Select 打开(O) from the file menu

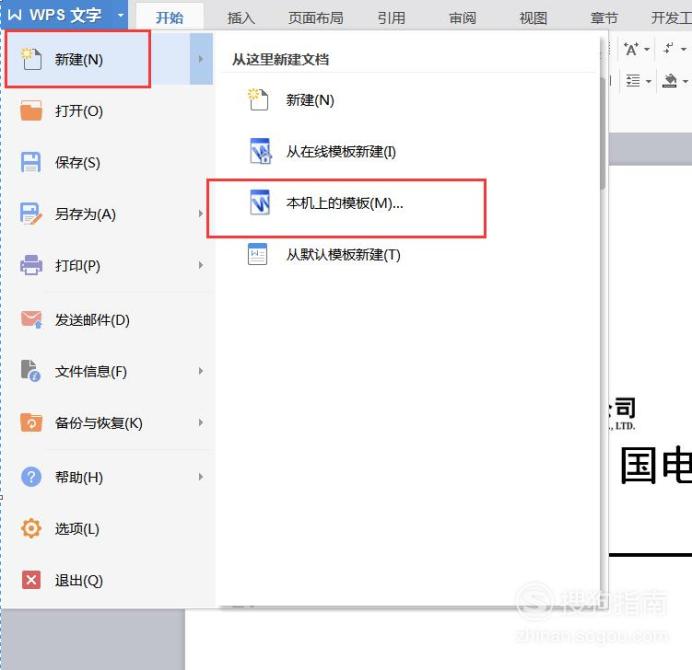click(x=108, y=110)
